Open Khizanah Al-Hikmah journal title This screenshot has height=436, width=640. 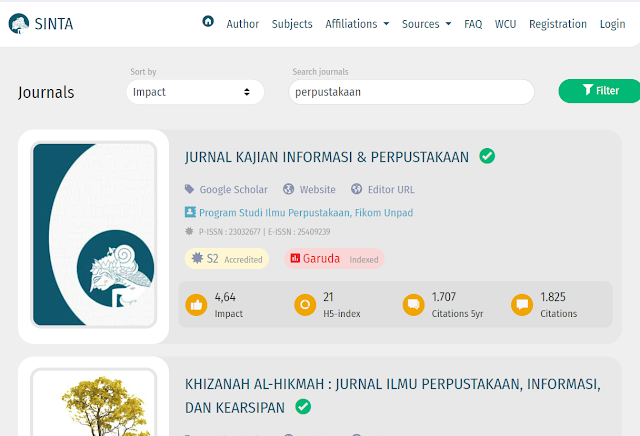pos(393,396)
